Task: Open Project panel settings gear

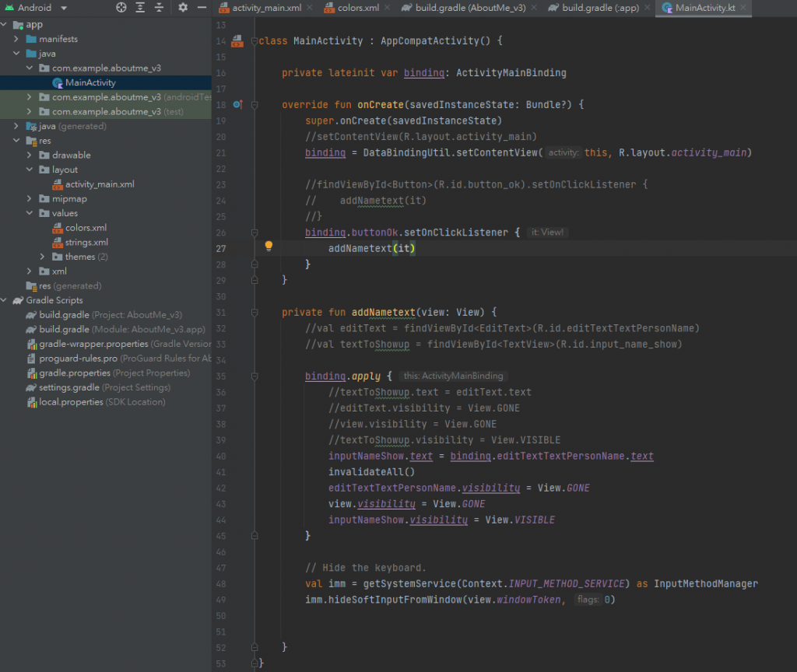Action: [x=183, y=8]
